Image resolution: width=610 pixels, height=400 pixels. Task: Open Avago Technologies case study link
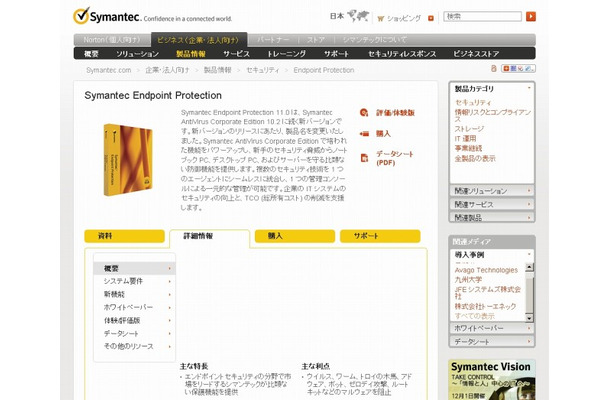click(x=486, y=270)
